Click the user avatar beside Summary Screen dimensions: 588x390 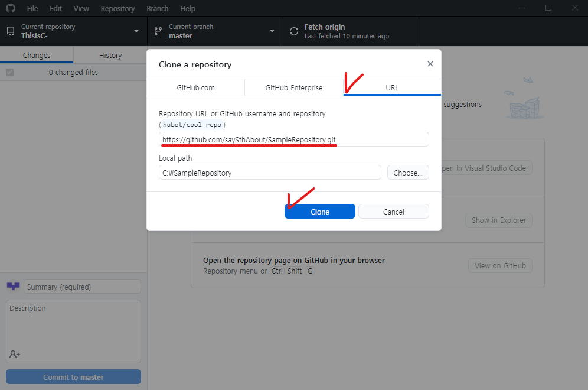(13, 287)
